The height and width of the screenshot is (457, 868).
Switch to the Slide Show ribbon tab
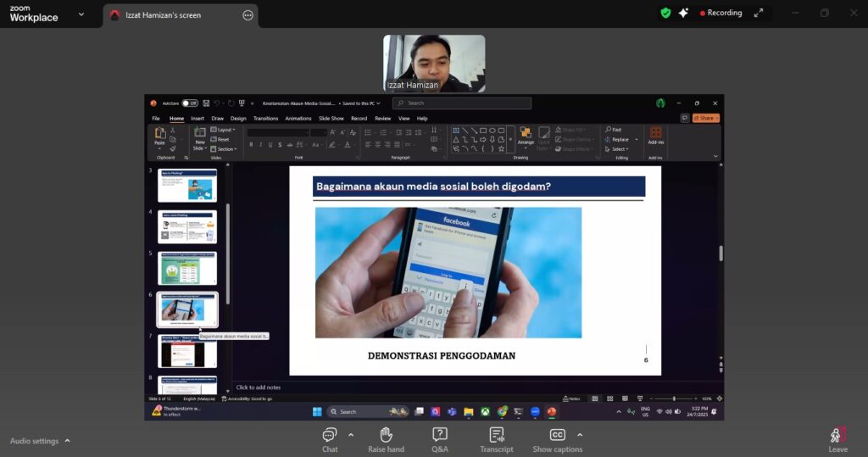pos(331,119)
